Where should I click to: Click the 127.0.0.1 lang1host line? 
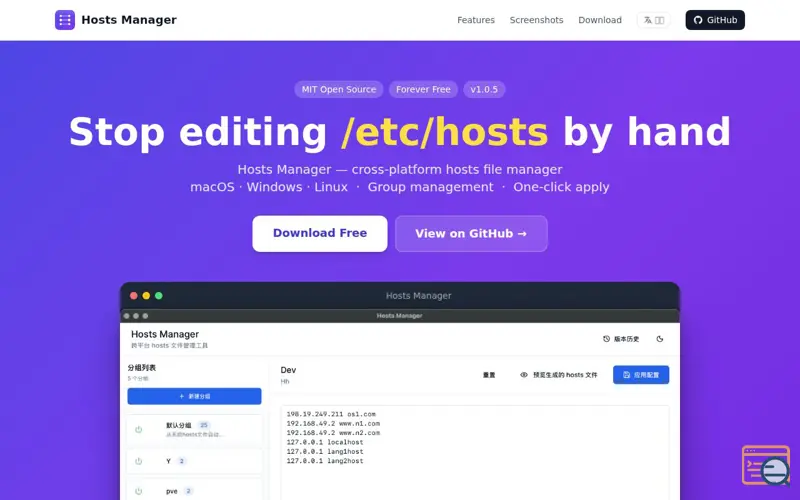(325, 452)
